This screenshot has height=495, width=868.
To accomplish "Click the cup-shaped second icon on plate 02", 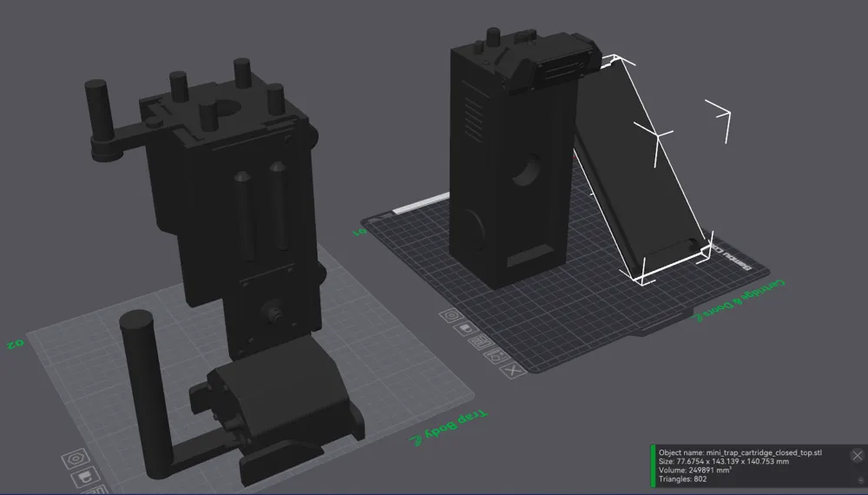I will pos(86,476).
